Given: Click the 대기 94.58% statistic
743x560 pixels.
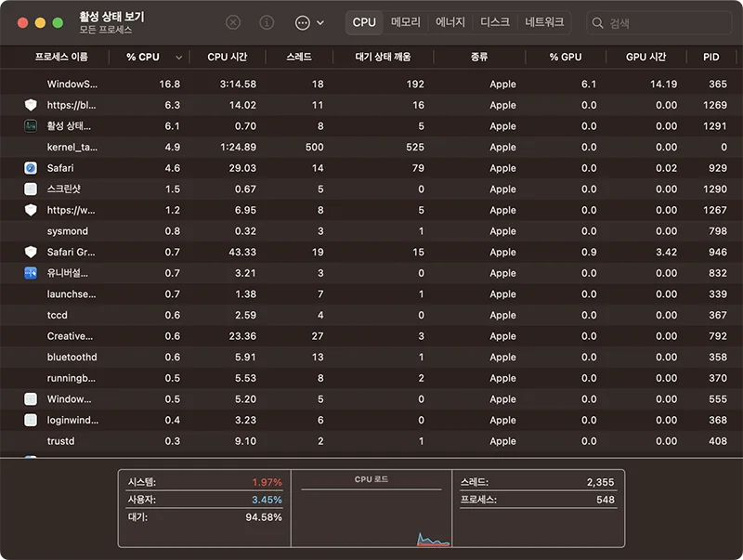Looking at the screenshot, I should pos(204,517).
